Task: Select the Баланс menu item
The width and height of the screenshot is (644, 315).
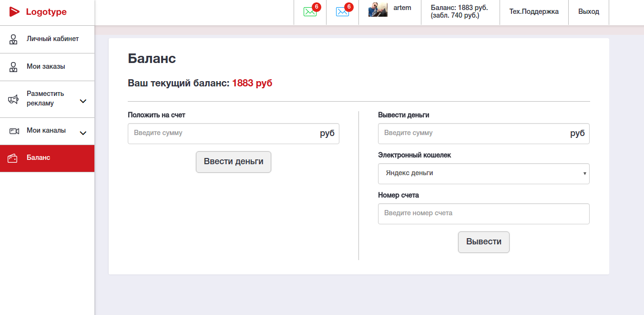Action: (x=47, y=158)
